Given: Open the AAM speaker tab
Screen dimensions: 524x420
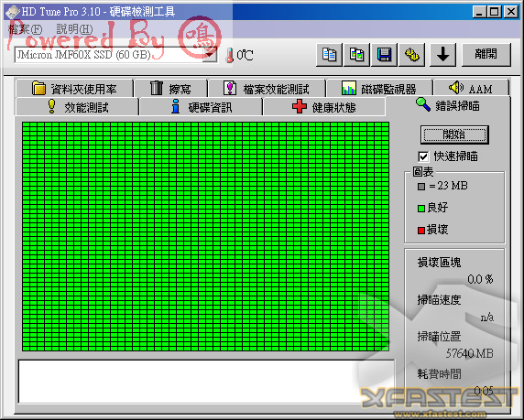Looking at the screenshot, I should point(471,89).
